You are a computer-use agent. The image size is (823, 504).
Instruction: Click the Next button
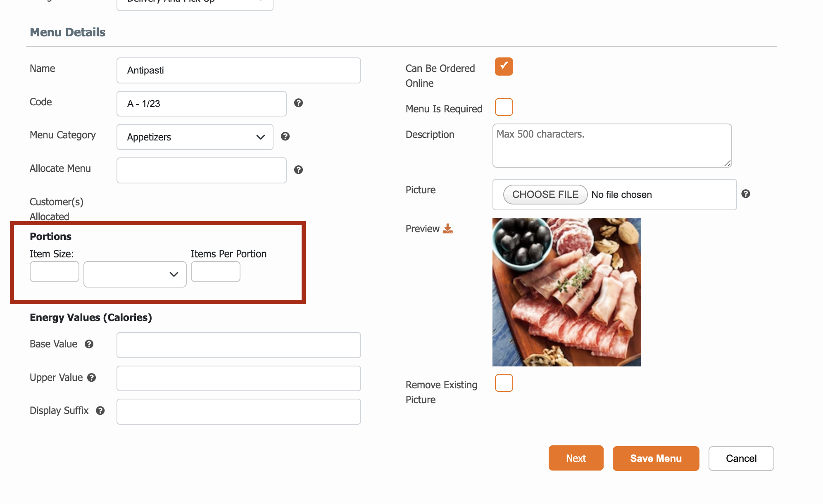576,458
